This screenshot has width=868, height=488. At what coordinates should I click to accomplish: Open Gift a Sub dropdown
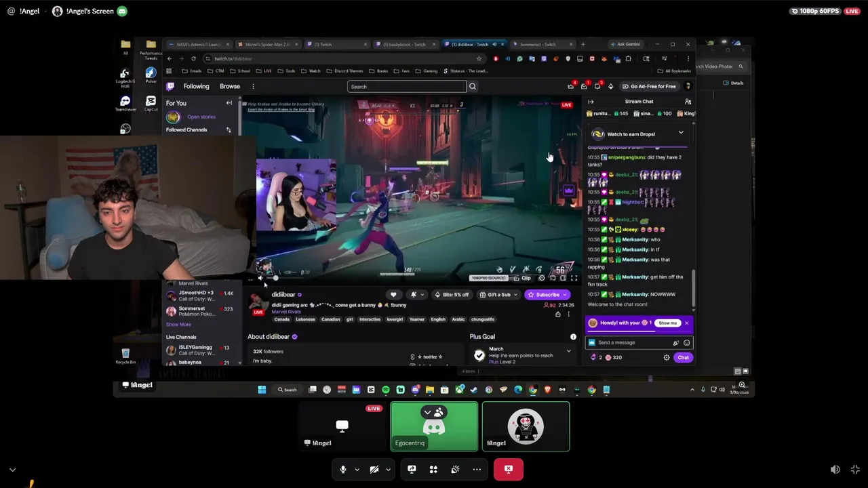coord(498,295)
